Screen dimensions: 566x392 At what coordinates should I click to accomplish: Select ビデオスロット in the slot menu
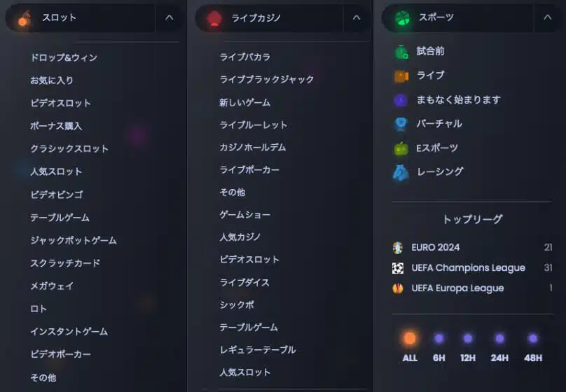(61, 103)
